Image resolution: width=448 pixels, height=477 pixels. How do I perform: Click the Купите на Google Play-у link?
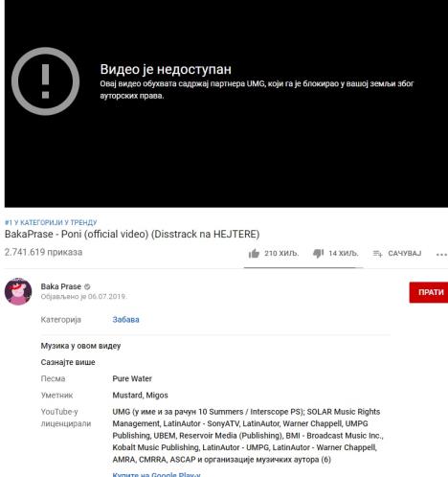tap(156, 474)
